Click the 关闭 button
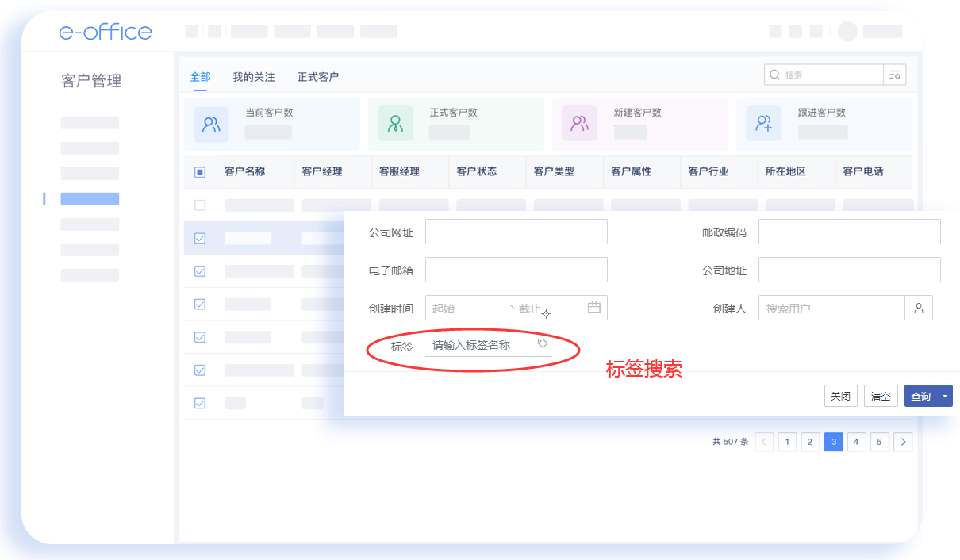 click(840, 396)
